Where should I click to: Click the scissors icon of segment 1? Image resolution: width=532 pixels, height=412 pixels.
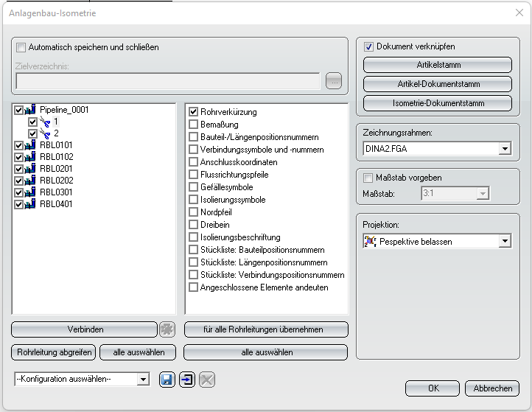pos(45,122)
